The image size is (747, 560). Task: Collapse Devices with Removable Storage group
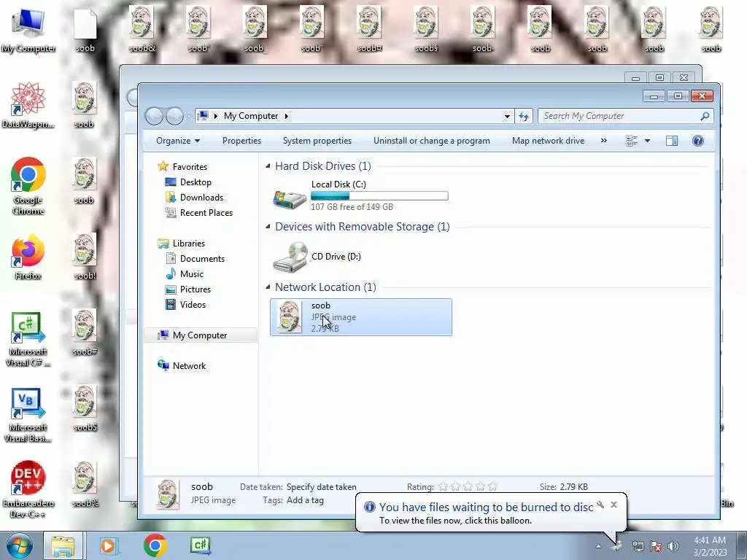click(268, 226)
